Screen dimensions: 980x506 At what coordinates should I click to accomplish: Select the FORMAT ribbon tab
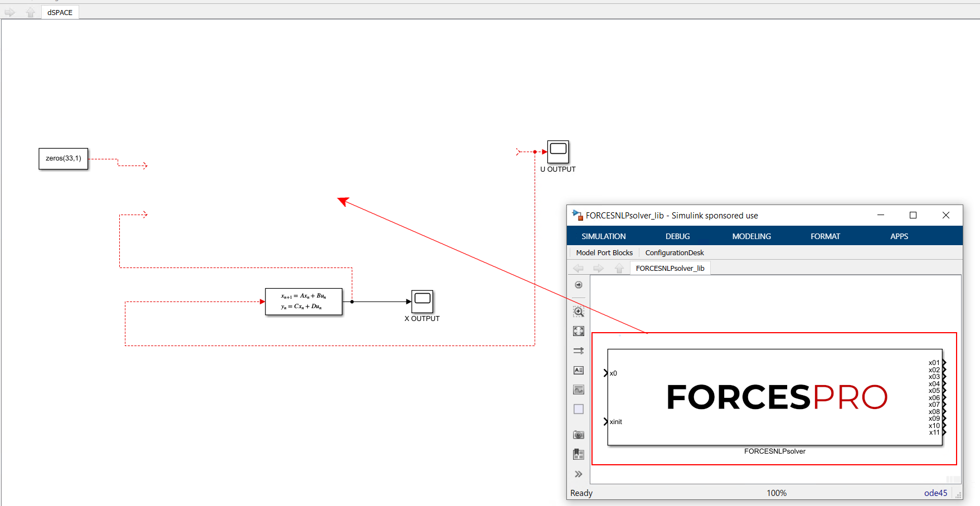pyautogui.click(x=825, y=236)
